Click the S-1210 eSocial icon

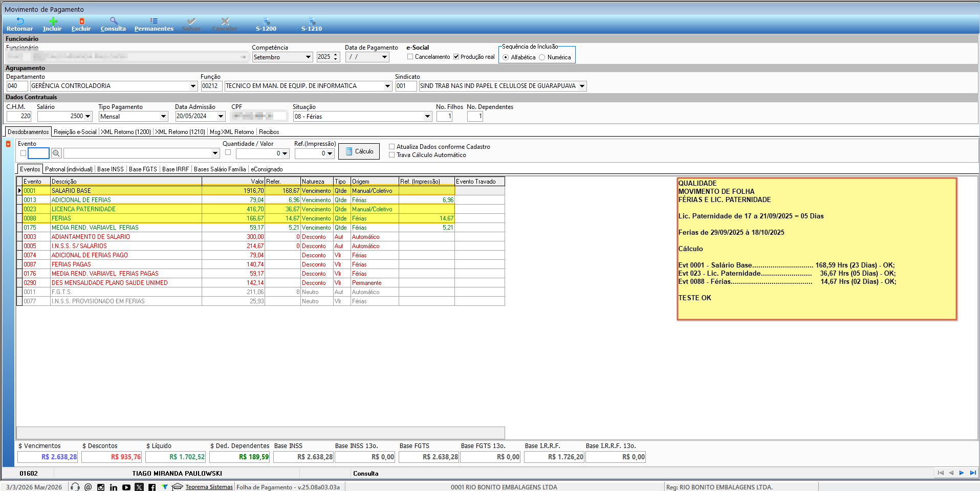point(312,24)
